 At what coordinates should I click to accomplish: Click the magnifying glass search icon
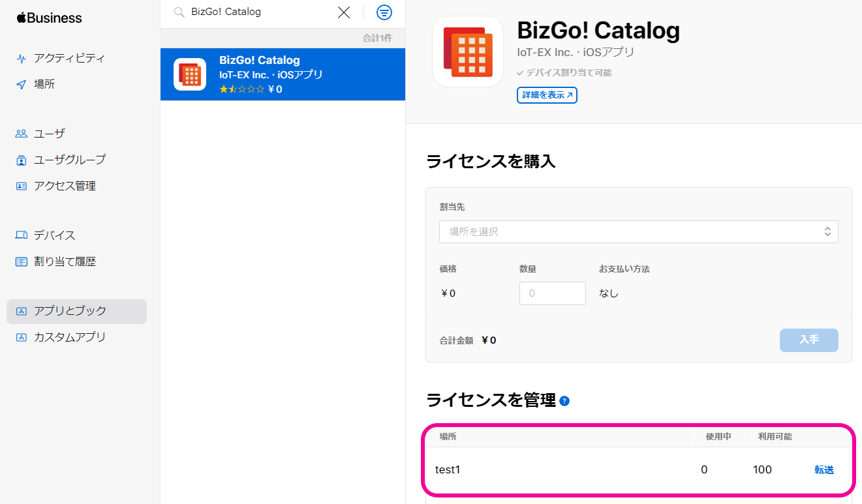[x=179, y=12]
